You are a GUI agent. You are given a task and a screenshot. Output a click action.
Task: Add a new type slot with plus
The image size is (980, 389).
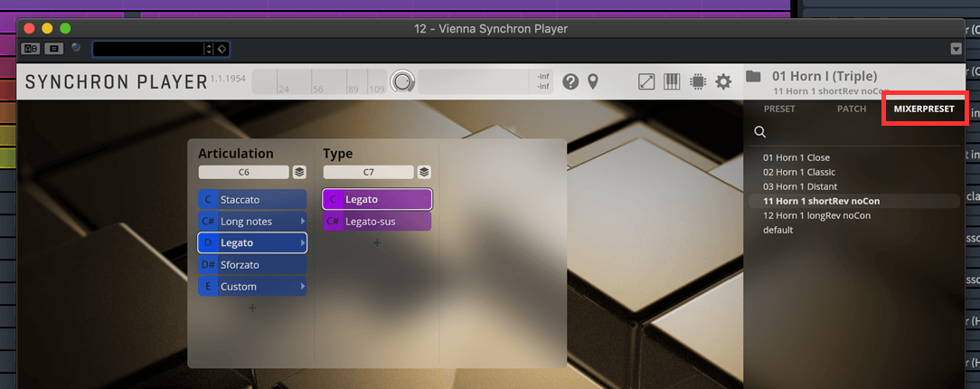[378, 242]
